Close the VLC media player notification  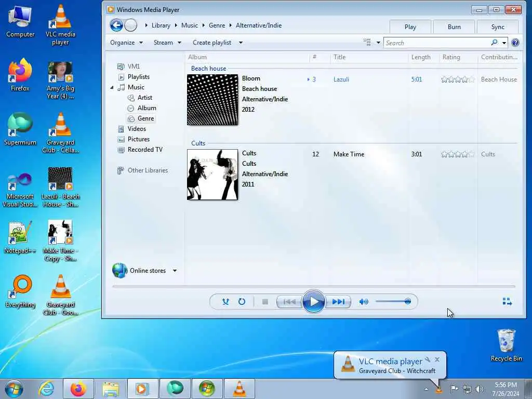tap(437, 360)
